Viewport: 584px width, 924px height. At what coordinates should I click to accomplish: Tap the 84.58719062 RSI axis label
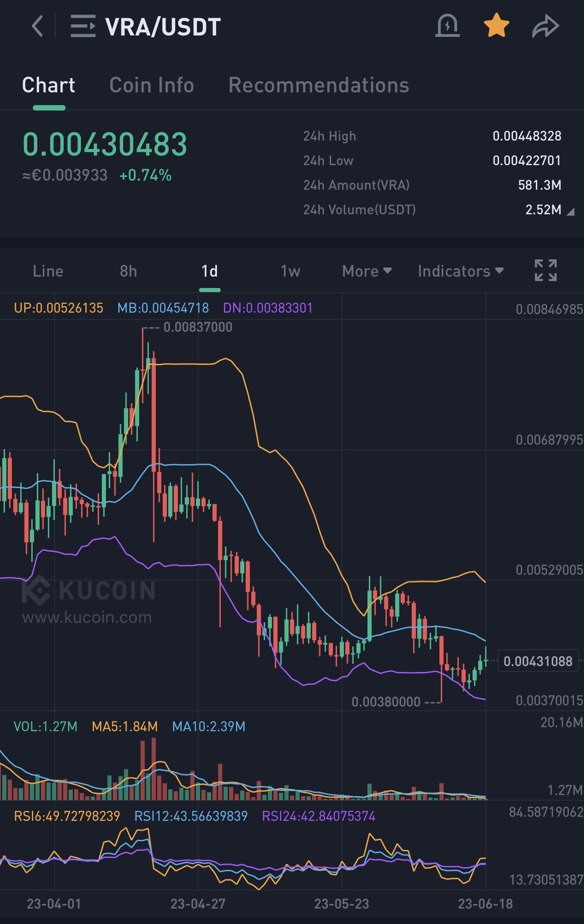pyautogui.click(x=546, y=812)
